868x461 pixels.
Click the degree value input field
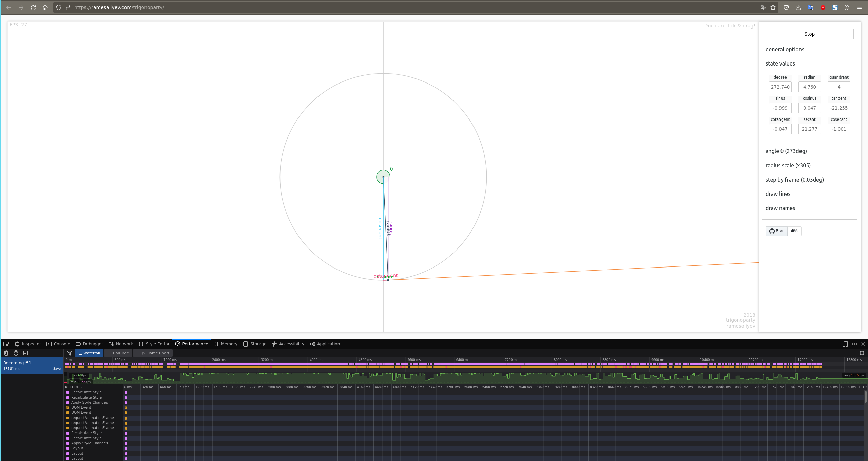click(780, 87)
